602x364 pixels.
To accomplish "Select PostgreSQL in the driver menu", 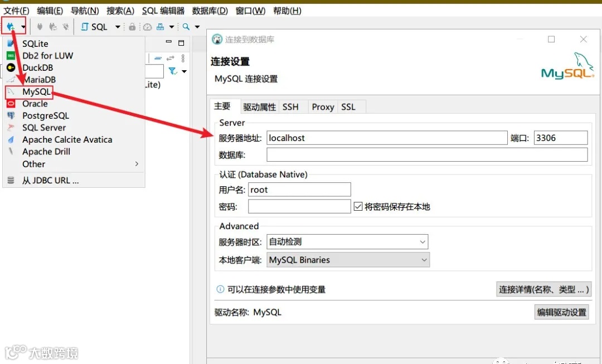I will coord(74,115).
